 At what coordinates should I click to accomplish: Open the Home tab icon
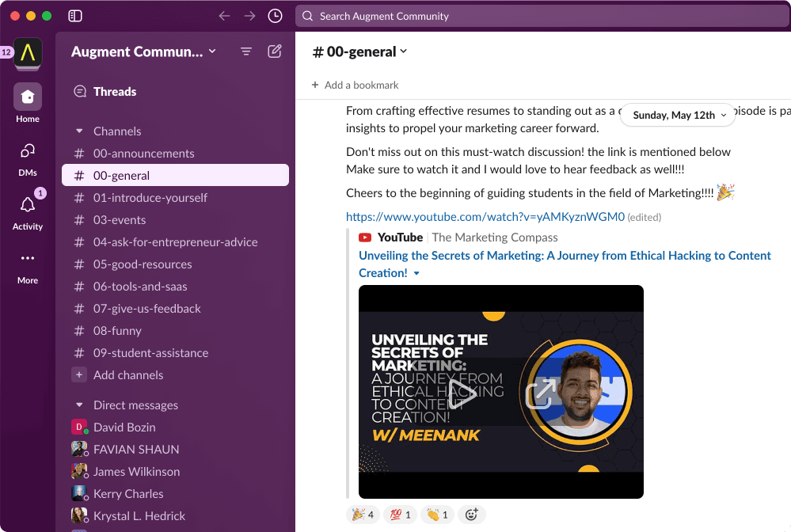point(28,97)
